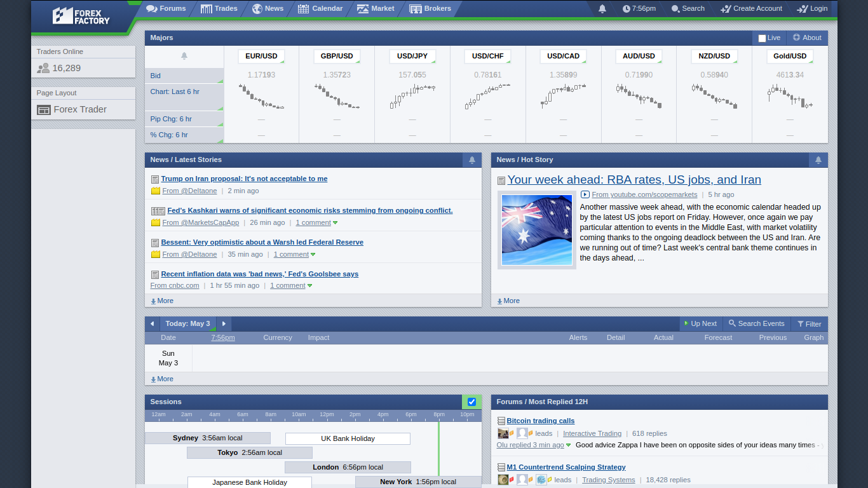868x488 pixels.
Task: Click the UK Bank Holiday session bar
Action: click(348, 438)
